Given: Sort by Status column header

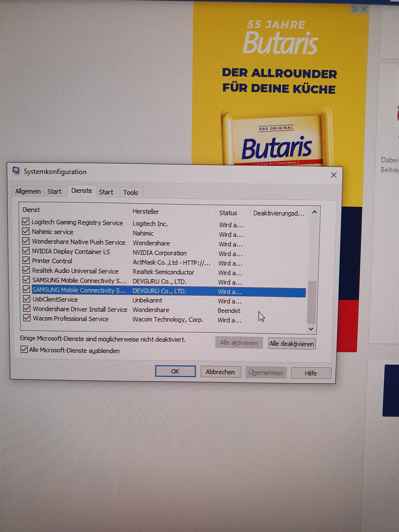Looking at the screenshot, I should pos(228,213).
